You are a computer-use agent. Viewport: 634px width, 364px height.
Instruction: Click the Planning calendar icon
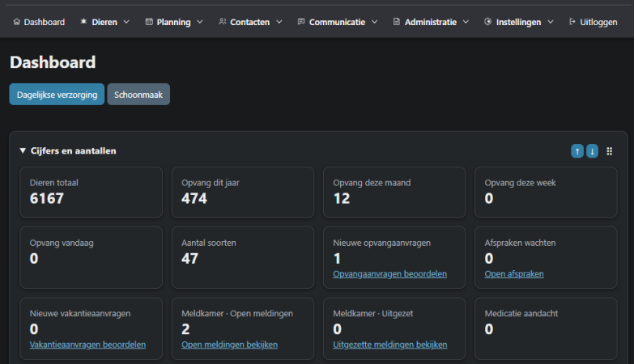point(149,22)
